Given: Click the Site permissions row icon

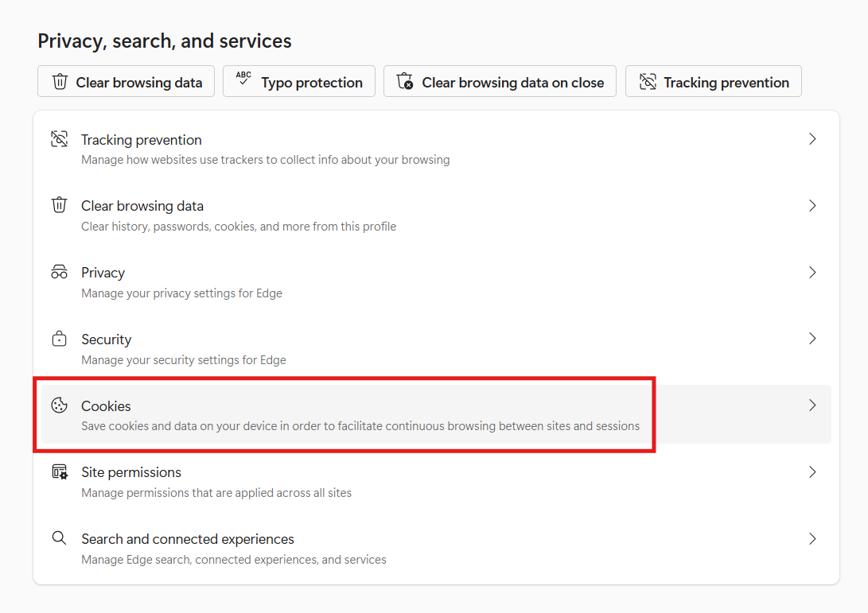Looking at the screenshot, I should point(59,472).
